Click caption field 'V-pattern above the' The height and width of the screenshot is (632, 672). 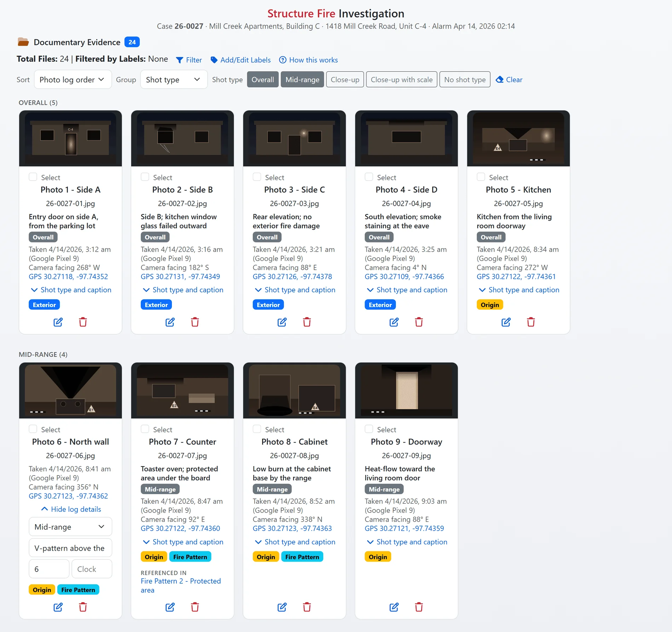(70, 548)
